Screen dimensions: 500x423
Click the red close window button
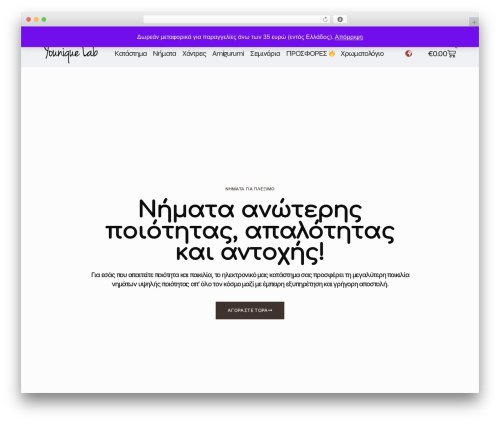click(x=29, y=20)
